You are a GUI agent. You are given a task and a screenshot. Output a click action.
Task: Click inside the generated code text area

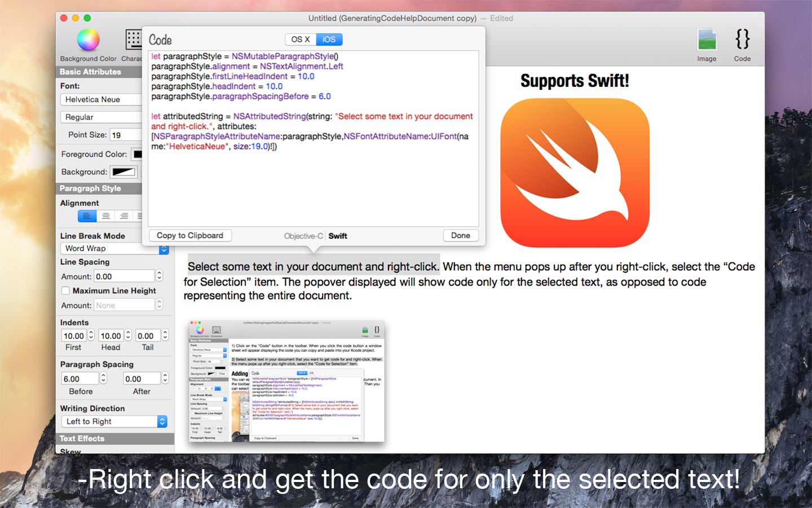pyautogui.click(x=314, y=138)
